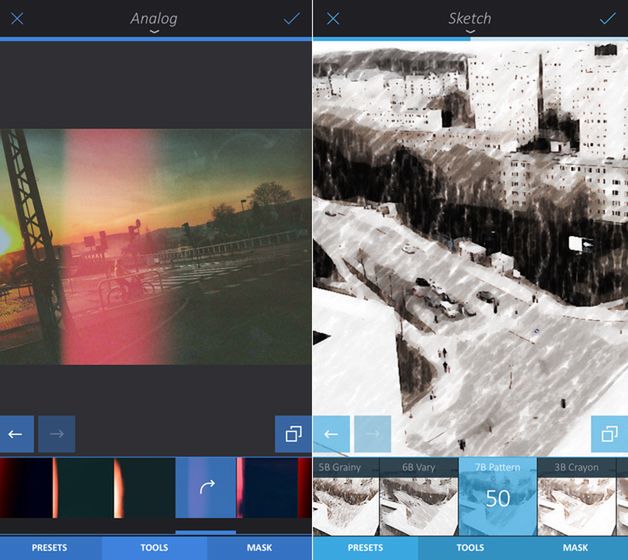Open MASK tab in Sketch screen
Screen dimensions: 628x560
576,548
